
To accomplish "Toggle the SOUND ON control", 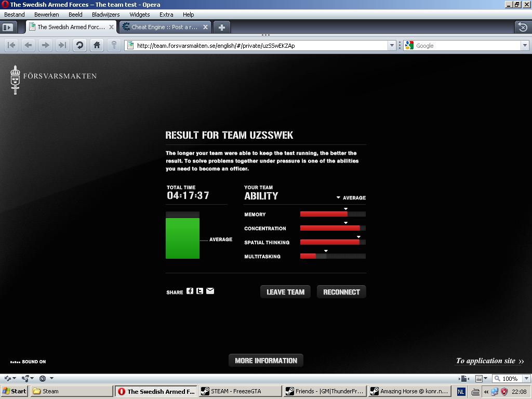I will pyautogui.click(x=28, y=362).
